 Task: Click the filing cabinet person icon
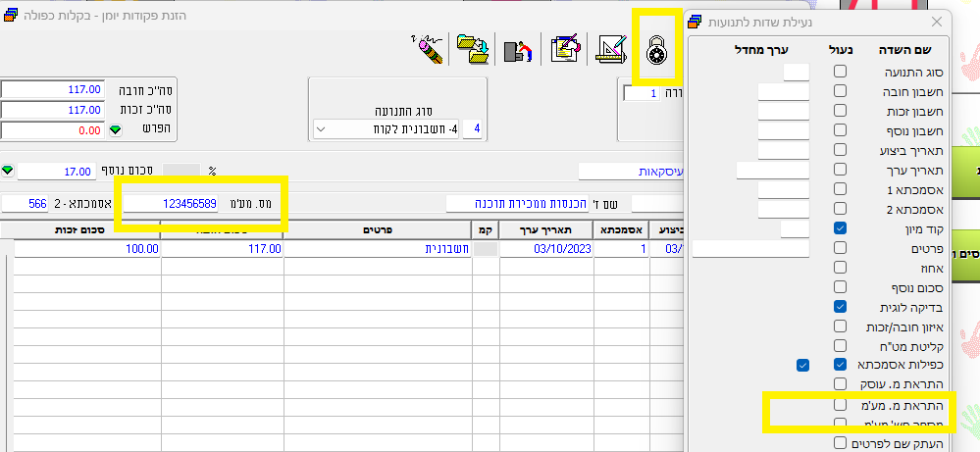pos(518,48)
